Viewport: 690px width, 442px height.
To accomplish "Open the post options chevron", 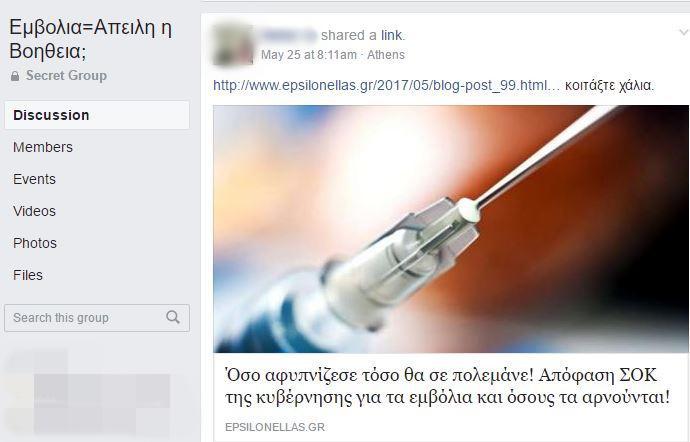I will click(683, 32).
